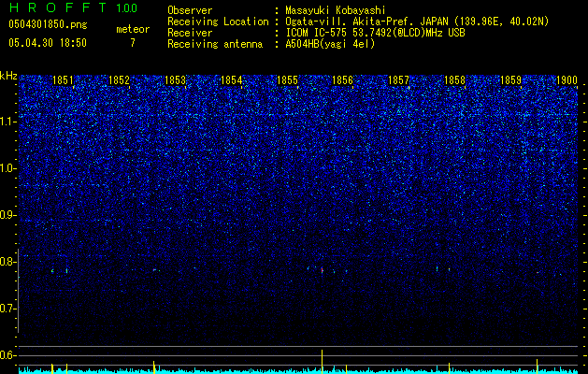588x374 pixels.
Task: Click the 1900 time axis marker
Action: (566, 80)
